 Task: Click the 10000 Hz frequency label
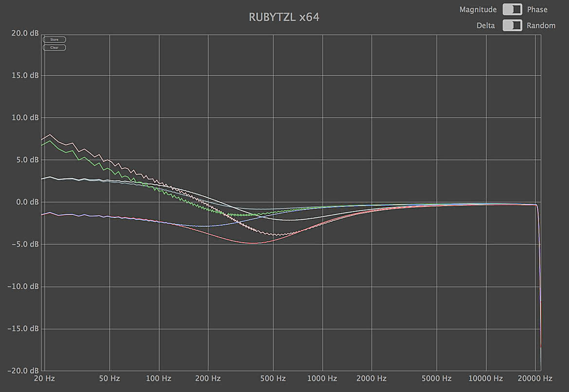[485, 378]
